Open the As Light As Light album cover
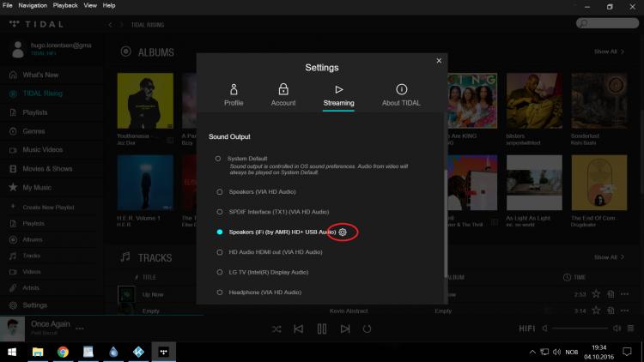 point(534,183)
